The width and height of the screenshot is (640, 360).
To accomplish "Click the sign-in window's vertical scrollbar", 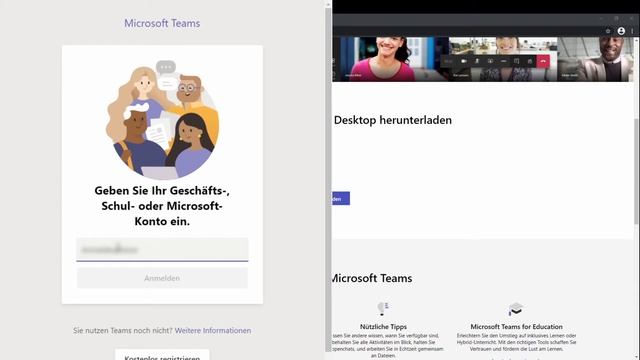I will (x=328, y=180).
